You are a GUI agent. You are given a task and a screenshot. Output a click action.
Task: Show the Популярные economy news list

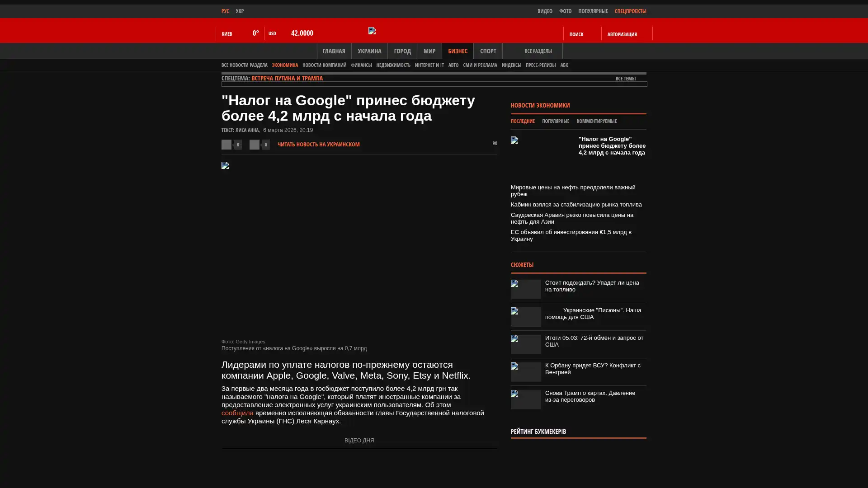coord(555,122)
